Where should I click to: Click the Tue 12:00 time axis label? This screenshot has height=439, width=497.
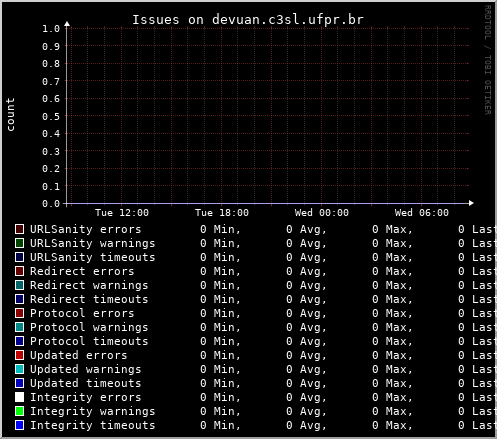click(122, 213)
